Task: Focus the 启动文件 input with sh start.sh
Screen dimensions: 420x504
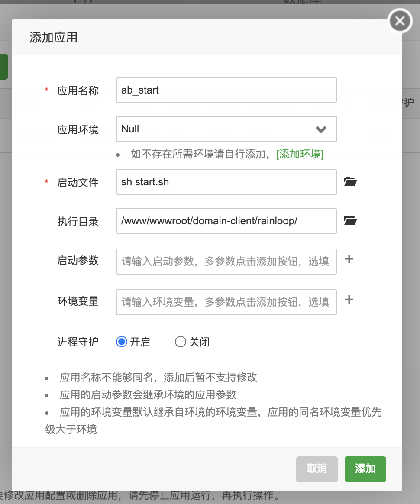Action: [226, 182]
